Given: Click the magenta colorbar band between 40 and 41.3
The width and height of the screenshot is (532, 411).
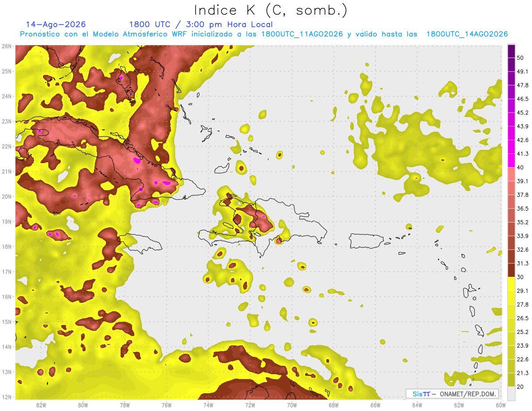Looking at the screenshot, I should coord(511,160).
